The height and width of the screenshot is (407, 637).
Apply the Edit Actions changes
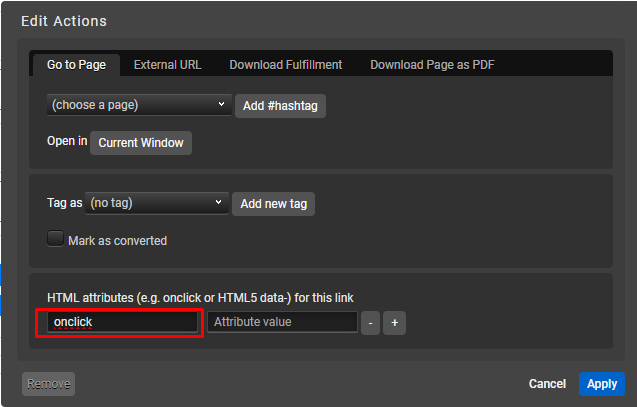pos(602,384)
